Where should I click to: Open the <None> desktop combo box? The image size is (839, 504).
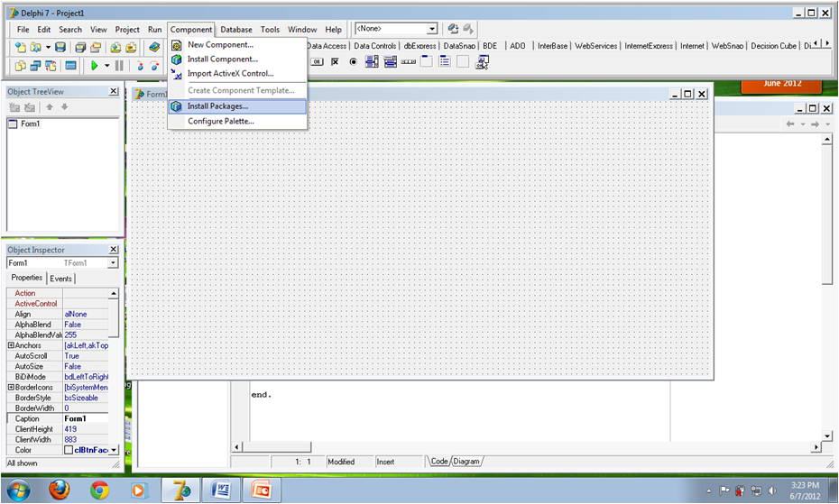pos(432,28)
